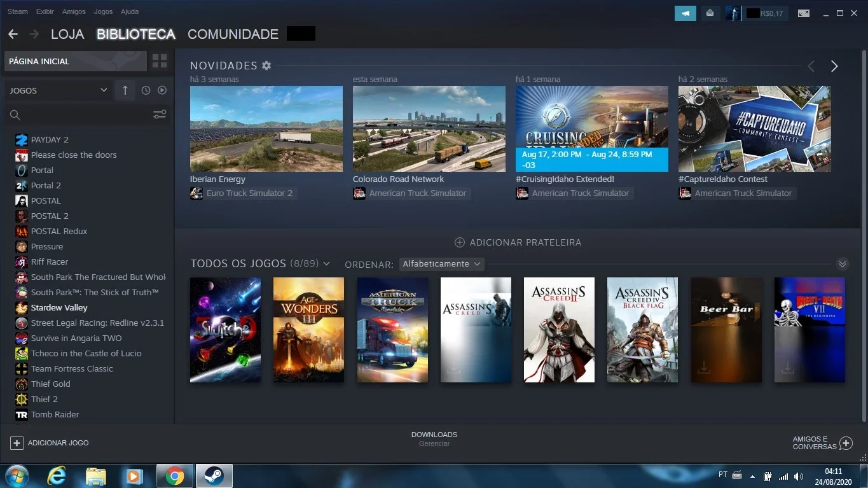868x488 pixels.
Task: Open the Novidades settings gear
Action: click(x=266, y=66)
